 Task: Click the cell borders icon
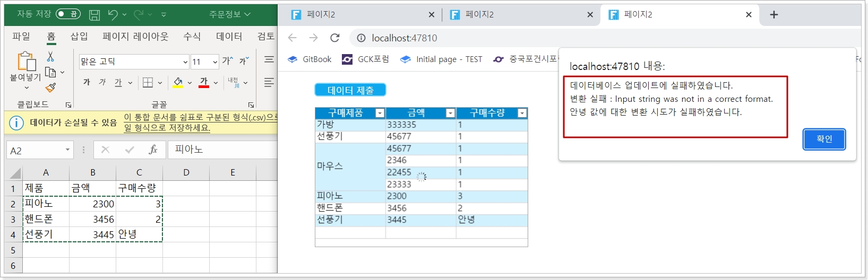(x=148, y=83)
